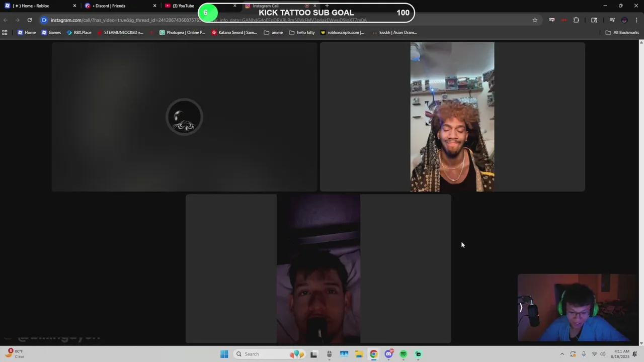Open the mouse app taskbar icon
The height and width of the screenshot is (362, 644).
click(329, 354)
